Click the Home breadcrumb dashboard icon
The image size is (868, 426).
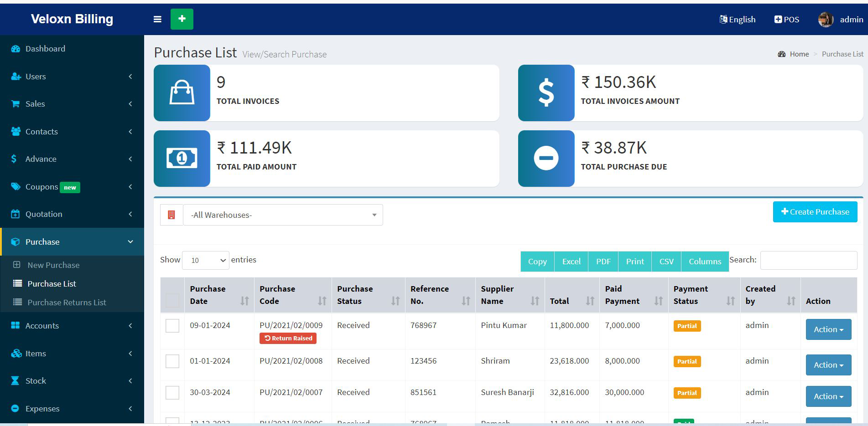[x=782, y=54]
